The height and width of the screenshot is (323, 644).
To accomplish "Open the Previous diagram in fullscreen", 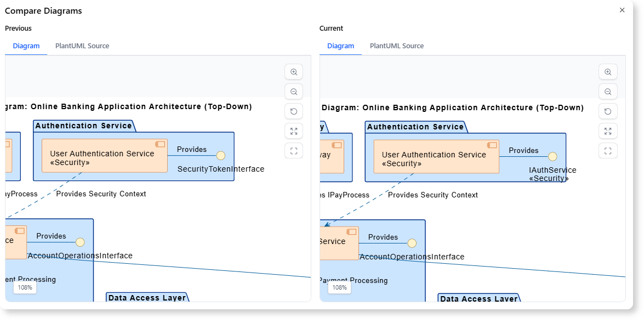I will pyautogui.click(x=294, y=151).
